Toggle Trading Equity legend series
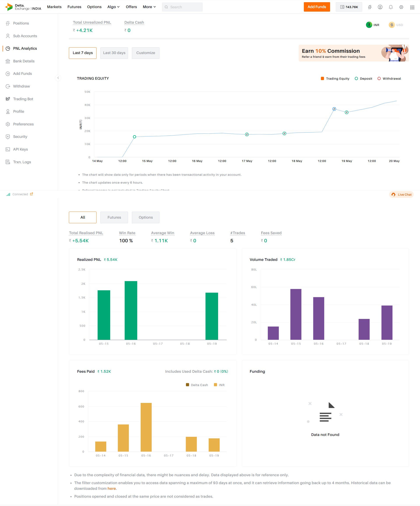 335,79
